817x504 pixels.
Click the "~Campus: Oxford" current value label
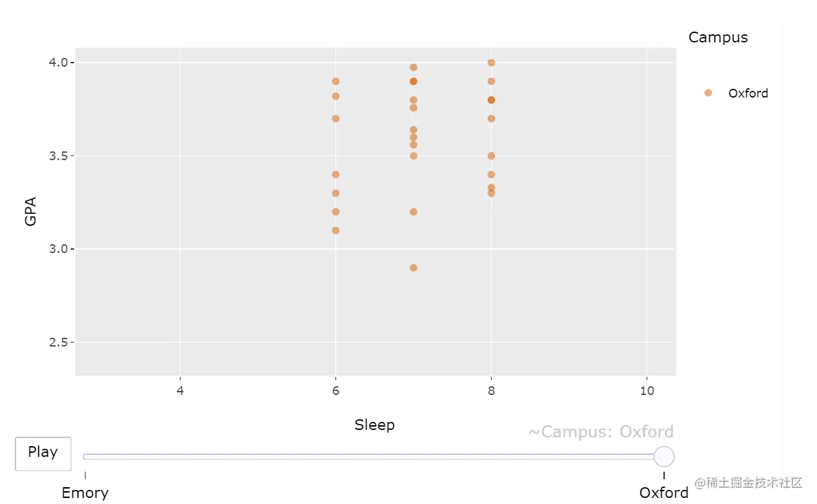point(600,431)
